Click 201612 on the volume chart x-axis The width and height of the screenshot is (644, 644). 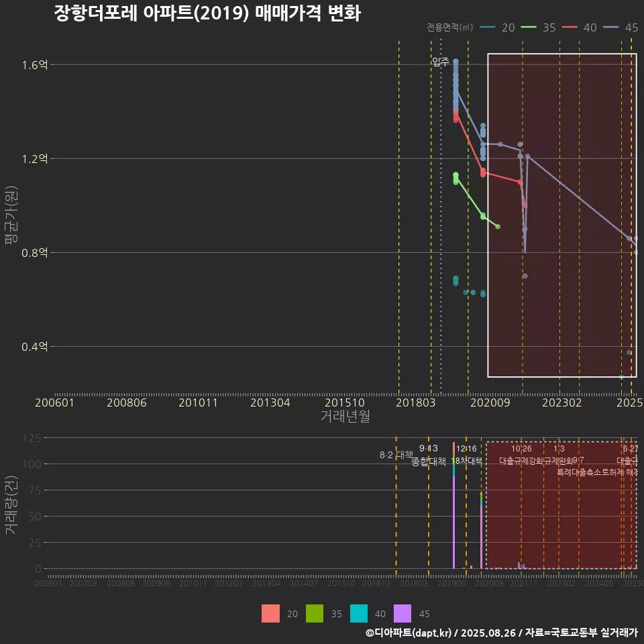[376, 583]
